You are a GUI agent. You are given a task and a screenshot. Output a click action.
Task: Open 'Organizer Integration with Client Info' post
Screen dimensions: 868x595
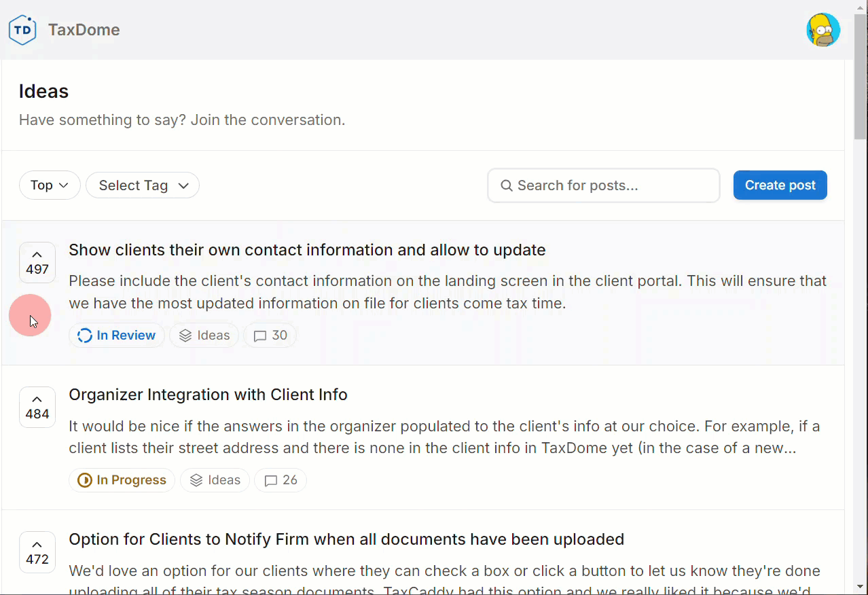pos(208,395)
